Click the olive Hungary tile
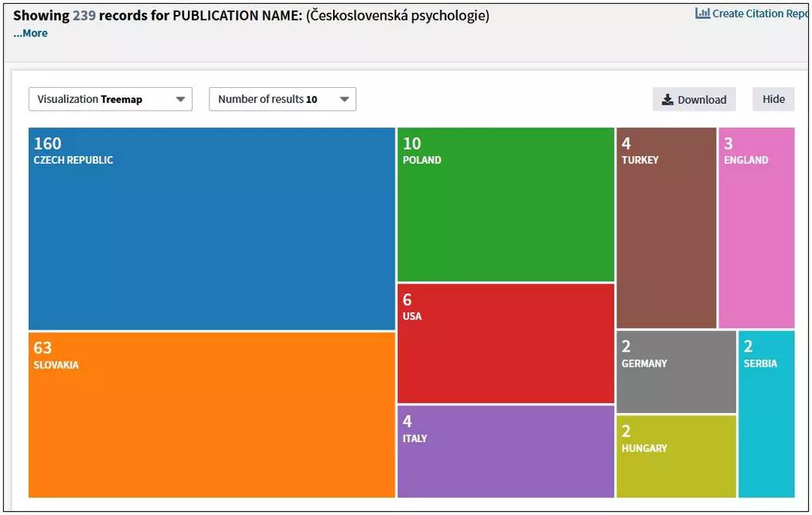The height and width of the screenshot is (515, 812). [676, 456]
